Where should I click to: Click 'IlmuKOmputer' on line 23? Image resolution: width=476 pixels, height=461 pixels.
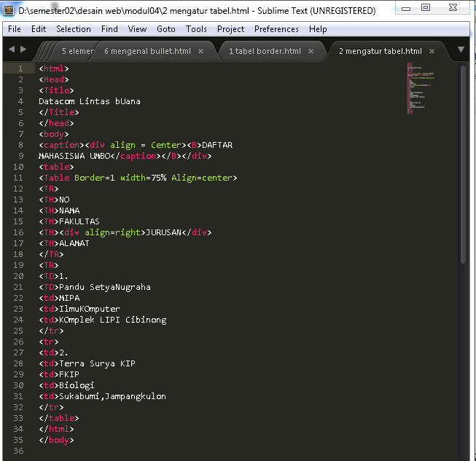pos(90,309)
